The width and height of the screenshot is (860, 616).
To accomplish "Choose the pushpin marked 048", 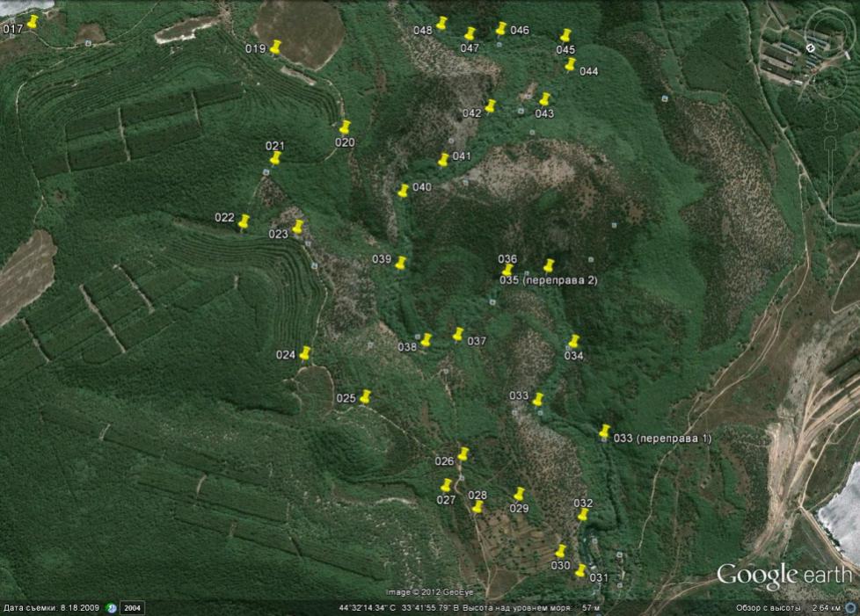I will click(x=441, y=25).
